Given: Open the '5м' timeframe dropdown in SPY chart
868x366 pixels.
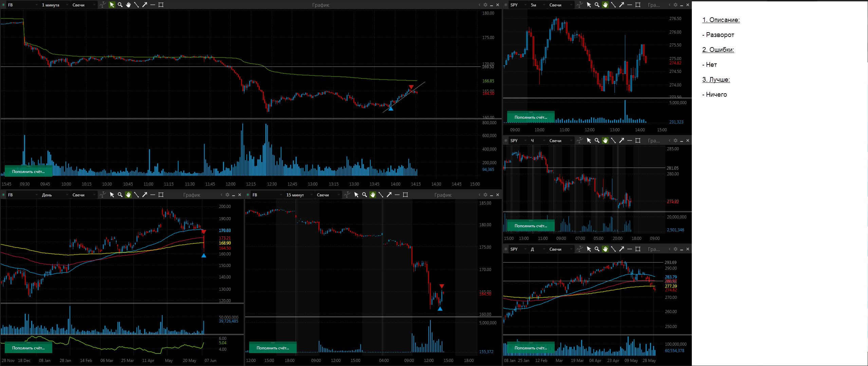Looking at the screenshot, I should pyautogui.click(x=537, y=5).
